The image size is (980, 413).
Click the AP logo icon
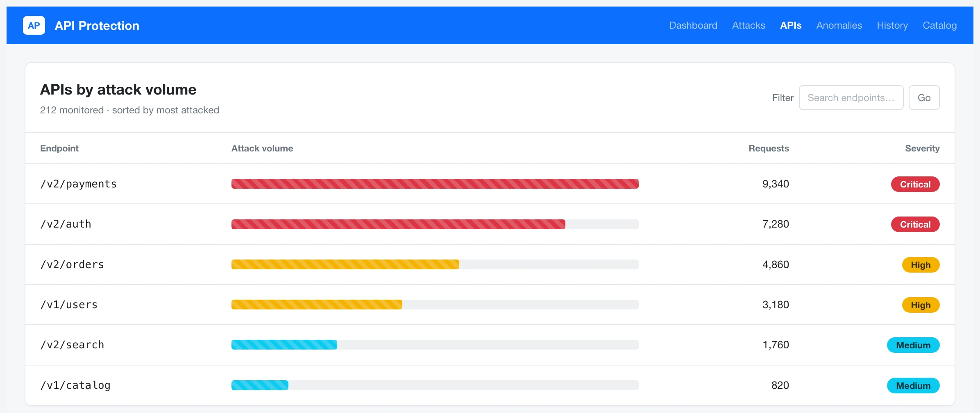(x=34, y=25)
